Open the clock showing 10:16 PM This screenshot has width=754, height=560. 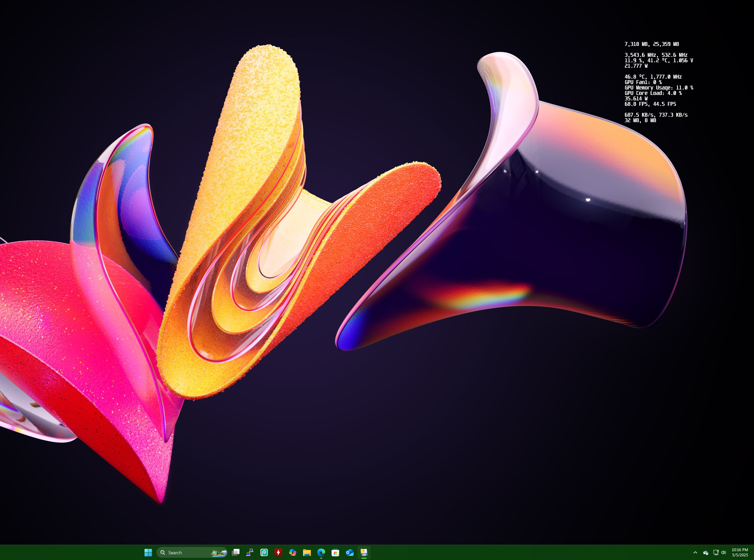(739, 552)
